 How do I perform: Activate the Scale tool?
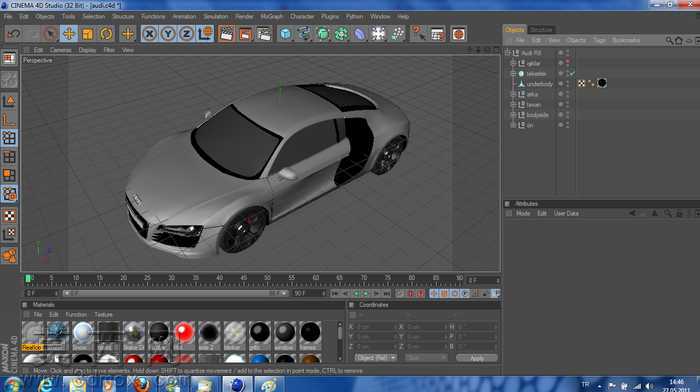point(88,34)
